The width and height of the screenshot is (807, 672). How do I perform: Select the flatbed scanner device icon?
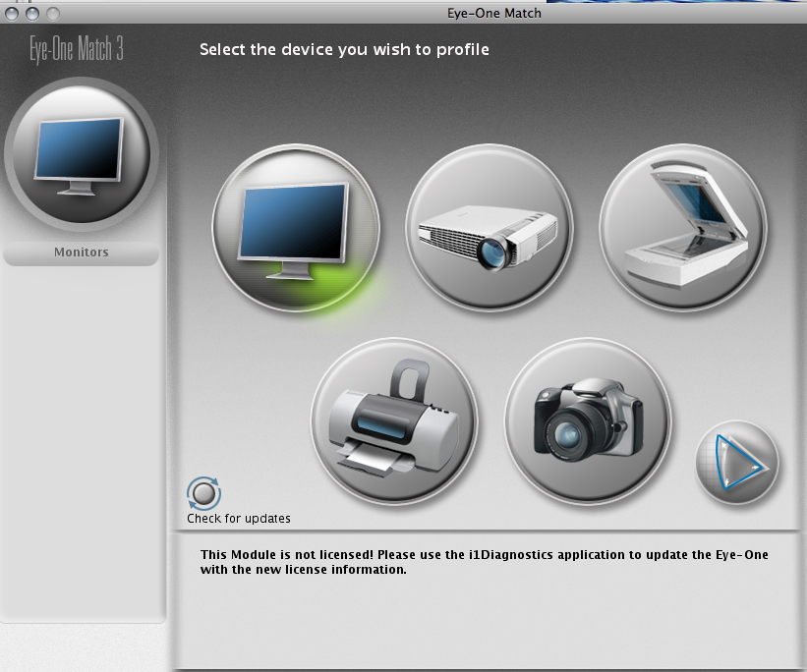coord(683,227)
